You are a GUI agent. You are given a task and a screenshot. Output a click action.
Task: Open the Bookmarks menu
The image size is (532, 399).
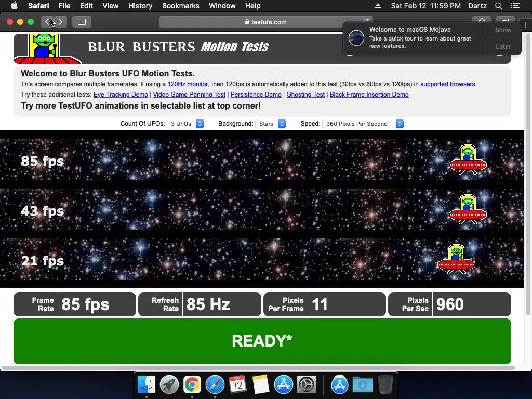point(180,6)
